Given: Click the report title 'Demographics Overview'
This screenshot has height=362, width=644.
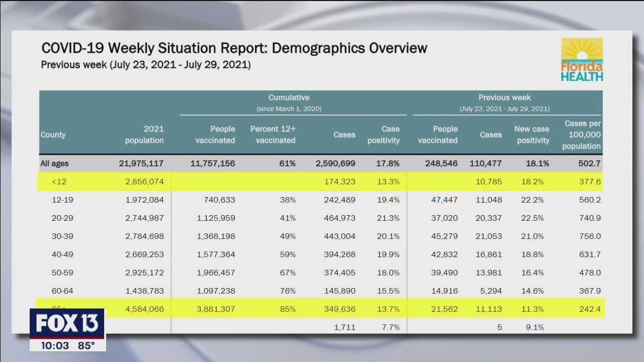Looking at the screenshot, I should (349, 48).
